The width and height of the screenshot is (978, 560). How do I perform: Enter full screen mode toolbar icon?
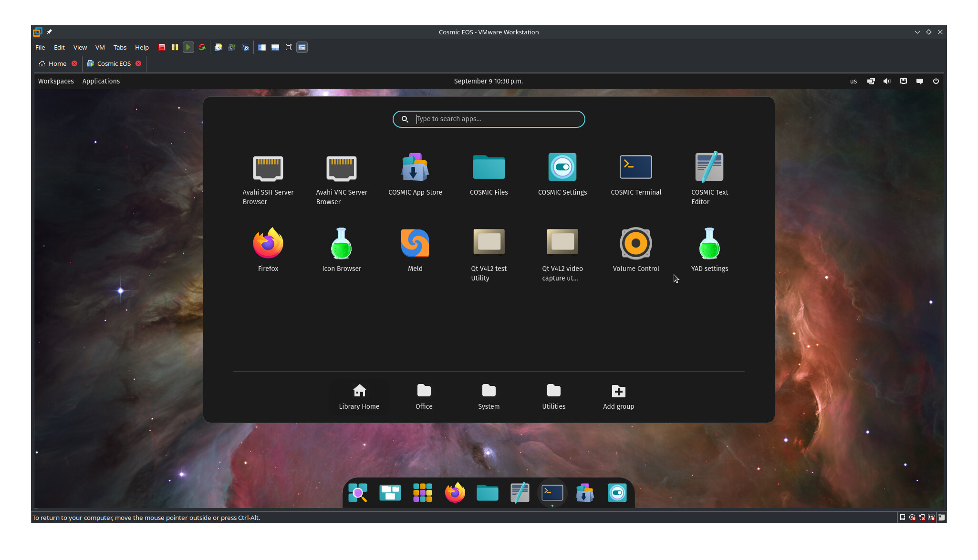coord(289,47)
